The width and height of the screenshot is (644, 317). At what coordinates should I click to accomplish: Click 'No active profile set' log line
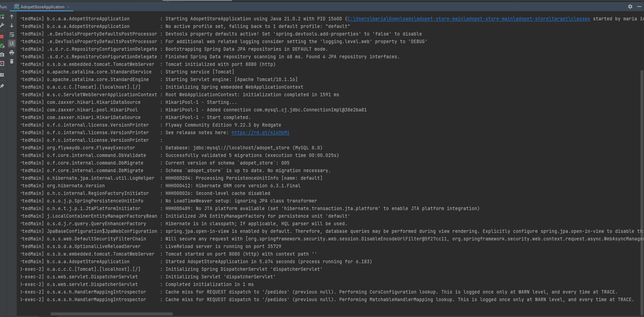258,27
